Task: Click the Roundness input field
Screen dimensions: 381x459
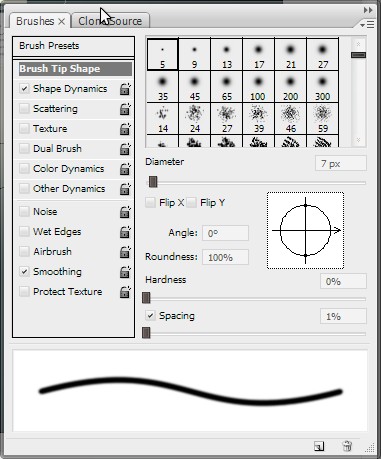Action: (x=225, y=257)
